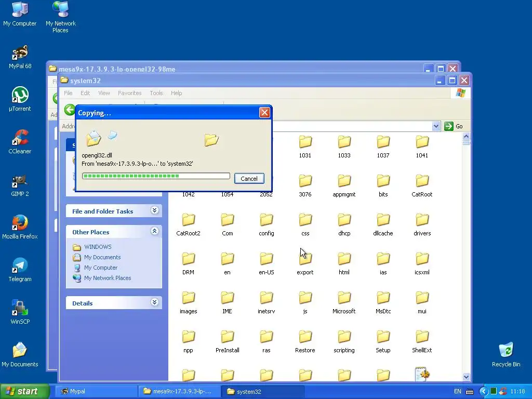Open the MyPal 68 desktop shortcut

[x=20, y=57]
